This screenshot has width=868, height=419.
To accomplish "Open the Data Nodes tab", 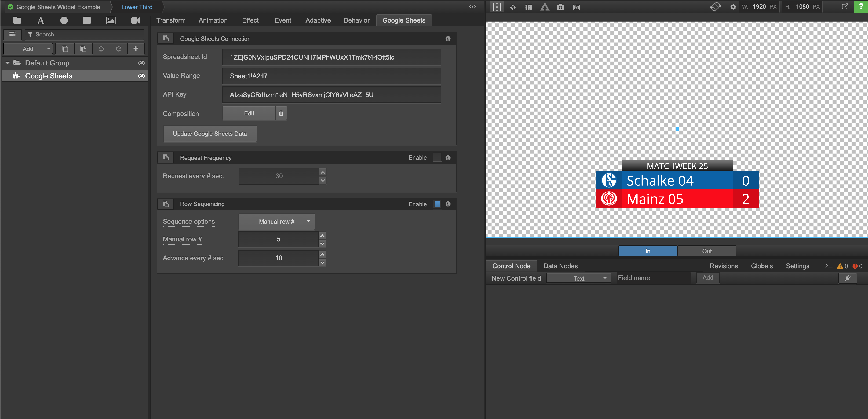I will pyautogui.click(x=560, y=266).
